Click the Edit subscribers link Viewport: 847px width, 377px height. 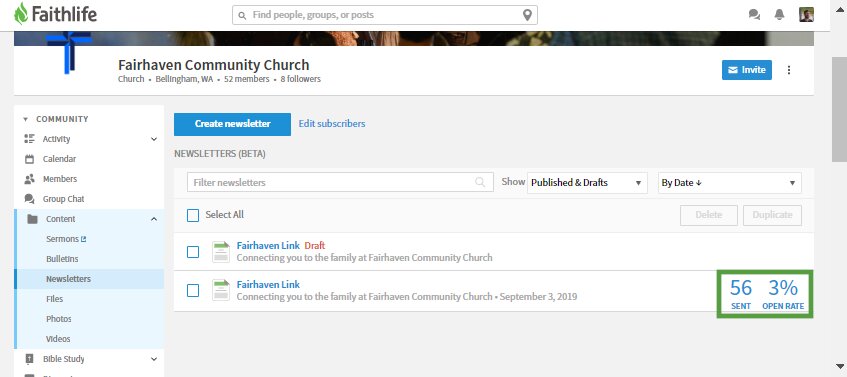[332, 124]
